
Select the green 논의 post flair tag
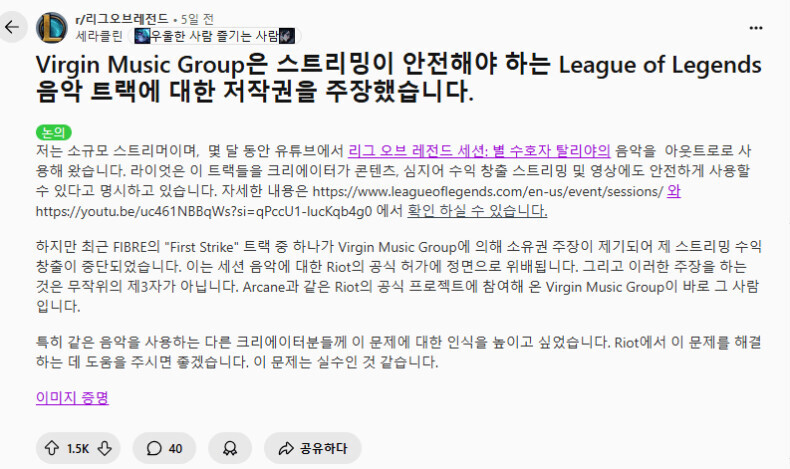pos(53,132)
